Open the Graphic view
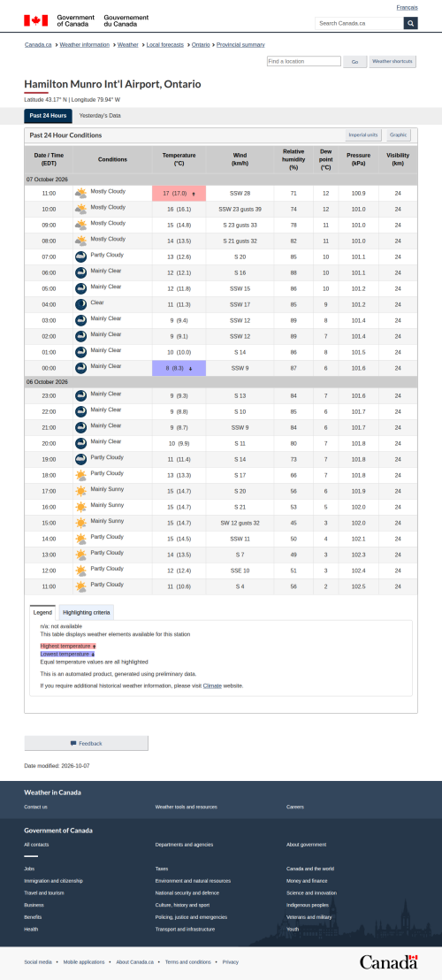The height and width of the screenshot is (980, 442). click(399, 135)
